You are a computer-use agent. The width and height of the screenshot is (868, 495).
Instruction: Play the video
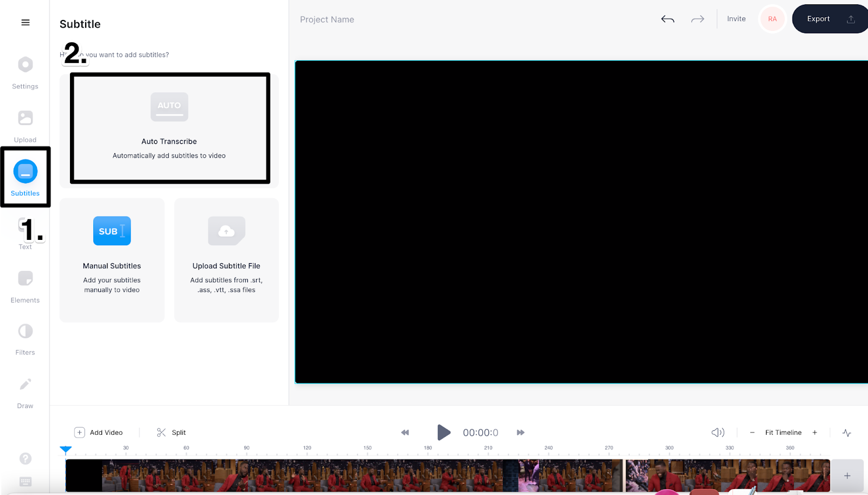(x=444, y=433)
